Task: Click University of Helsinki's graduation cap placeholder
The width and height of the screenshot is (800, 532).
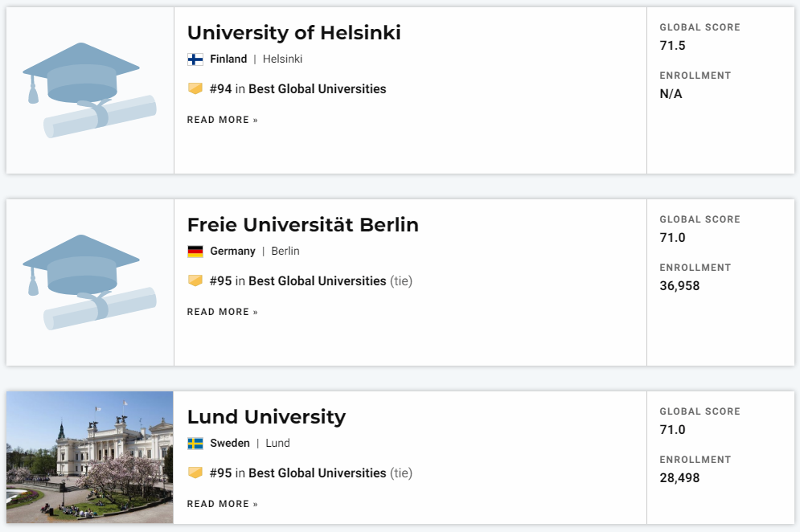Action: click(90, 90)
